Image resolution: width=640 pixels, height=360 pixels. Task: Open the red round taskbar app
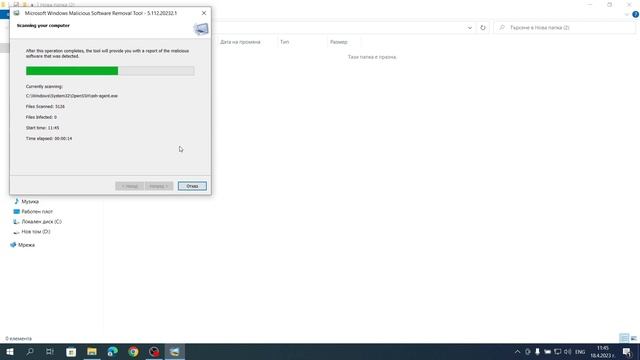tap(154, 352)
